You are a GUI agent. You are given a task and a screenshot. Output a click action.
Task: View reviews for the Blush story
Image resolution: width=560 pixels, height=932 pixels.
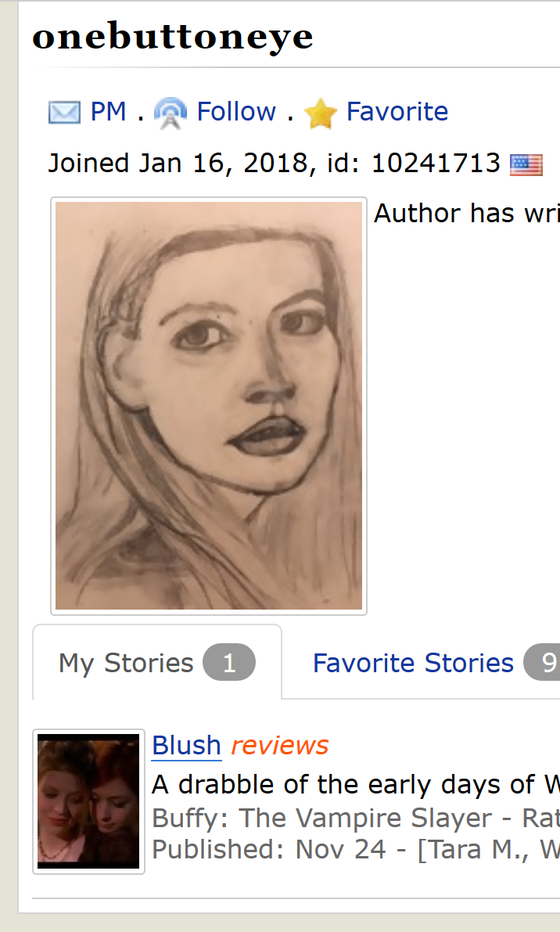tap(280, 745)
